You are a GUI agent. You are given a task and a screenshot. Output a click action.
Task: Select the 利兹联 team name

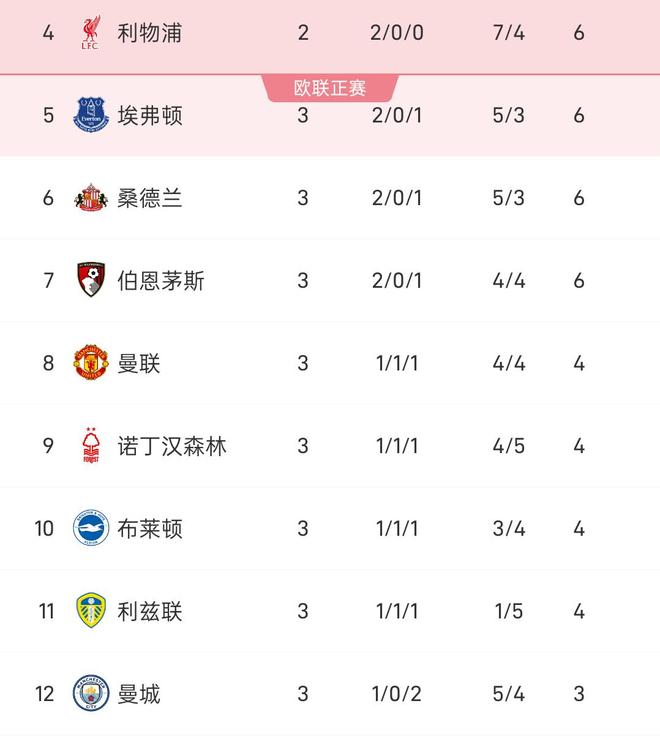coord(150,611)
